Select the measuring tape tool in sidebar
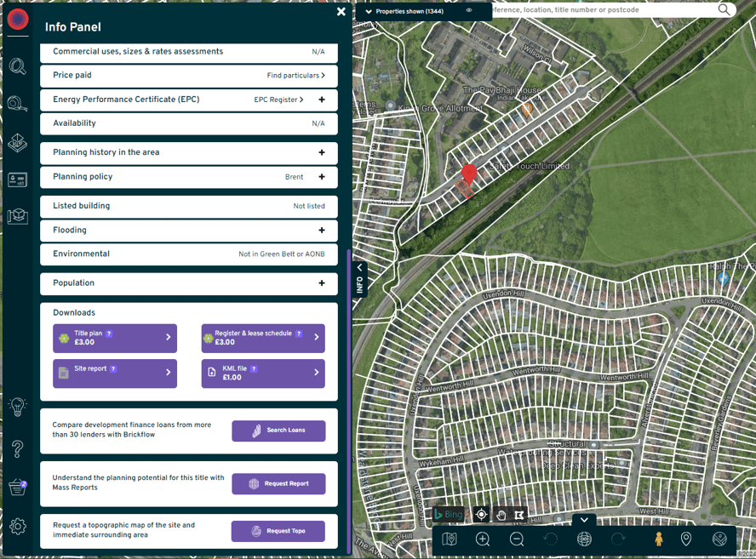Screen dimensions: 756x559 coord(17,104)
